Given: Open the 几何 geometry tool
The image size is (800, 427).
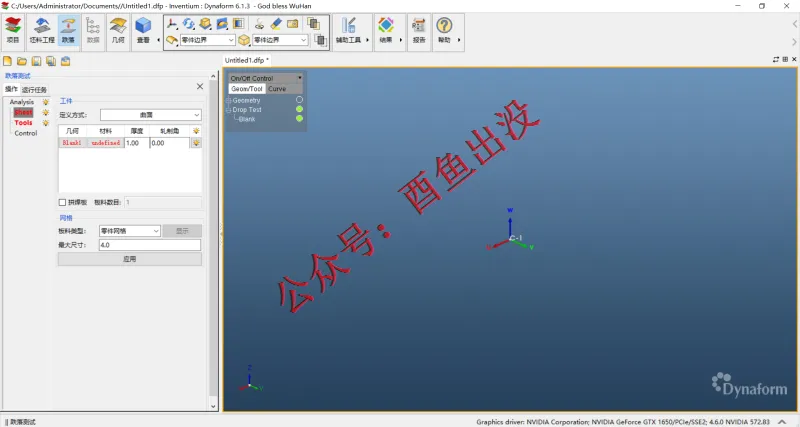Looking at the screenshot, I should pyautogui.click(x=118, y=31).
